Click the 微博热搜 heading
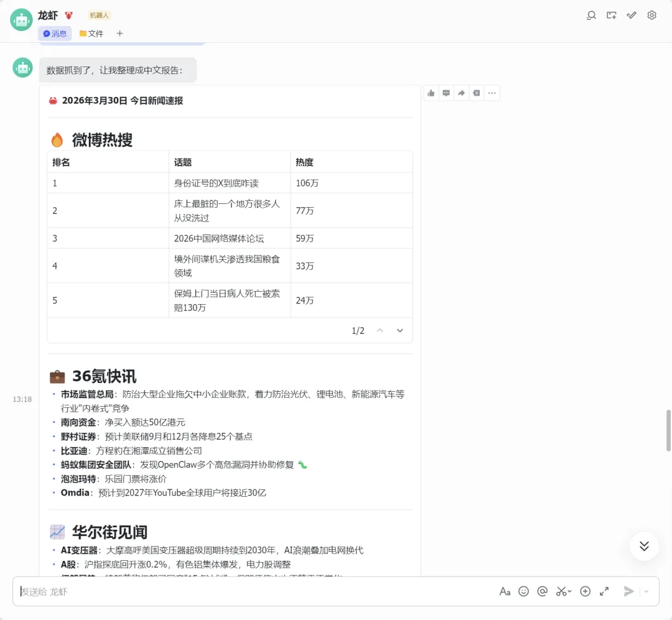672x620 pixels. pyautogui.click(x=102, y=140)
